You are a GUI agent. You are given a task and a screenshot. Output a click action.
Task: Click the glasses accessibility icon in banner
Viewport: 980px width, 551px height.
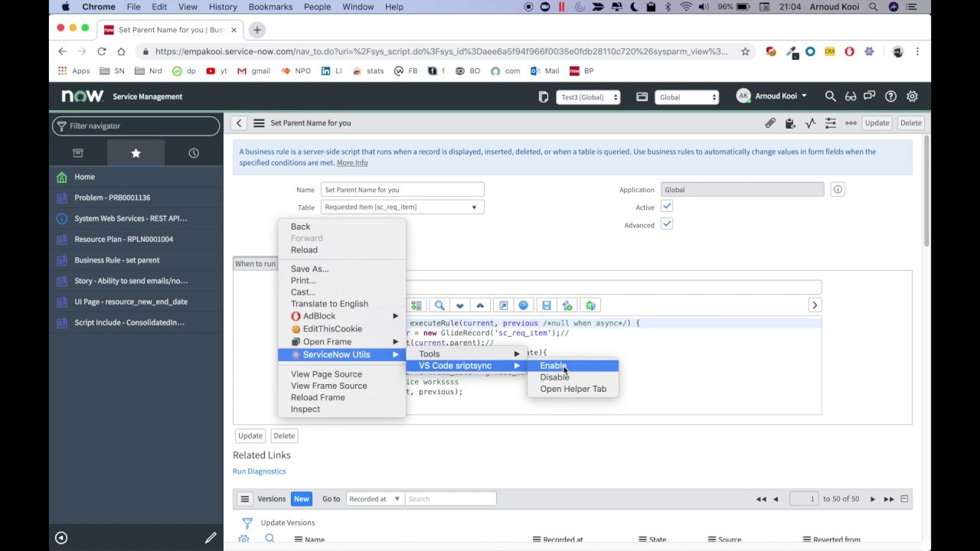pos(850,96)
